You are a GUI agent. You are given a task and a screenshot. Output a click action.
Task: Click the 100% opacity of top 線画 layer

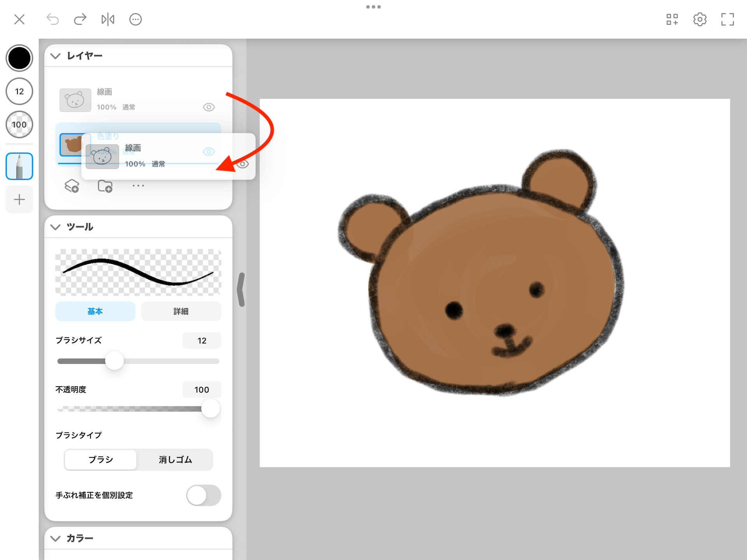pyautogui.click(x=107, y=107)
